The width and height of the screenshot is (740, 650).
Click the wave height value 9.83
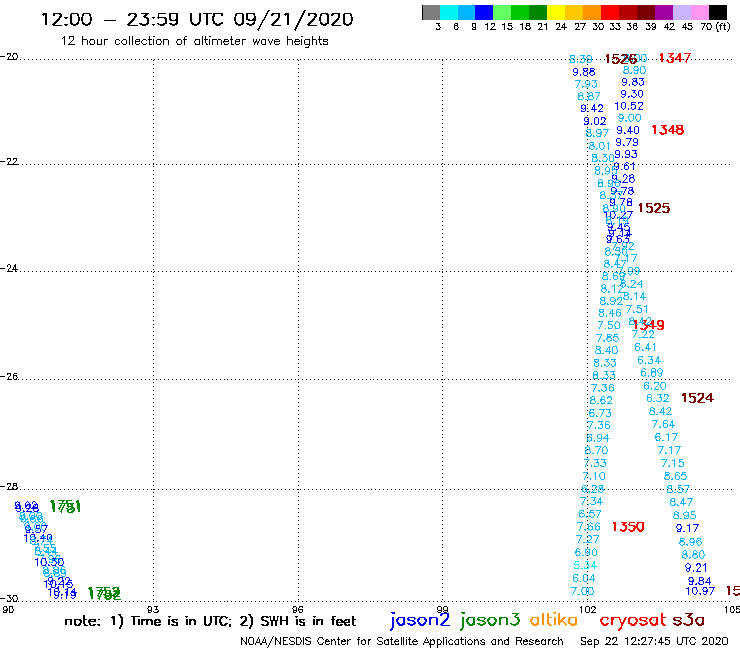[x=633, y=82]
